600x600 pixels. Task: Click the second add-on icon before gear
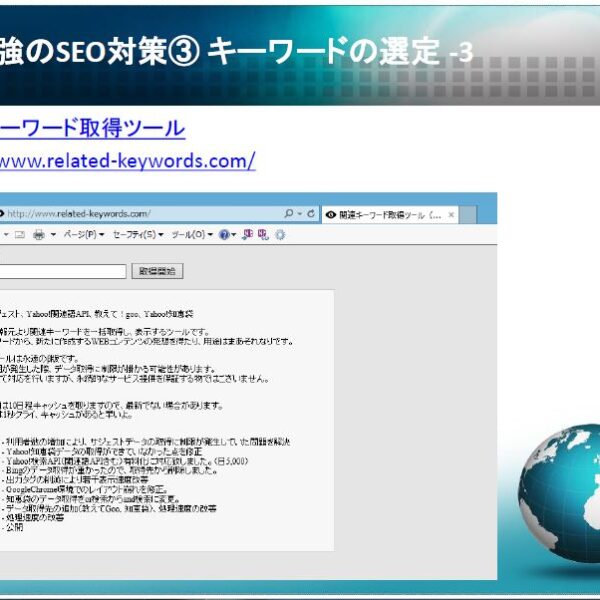tap(263, 235)
